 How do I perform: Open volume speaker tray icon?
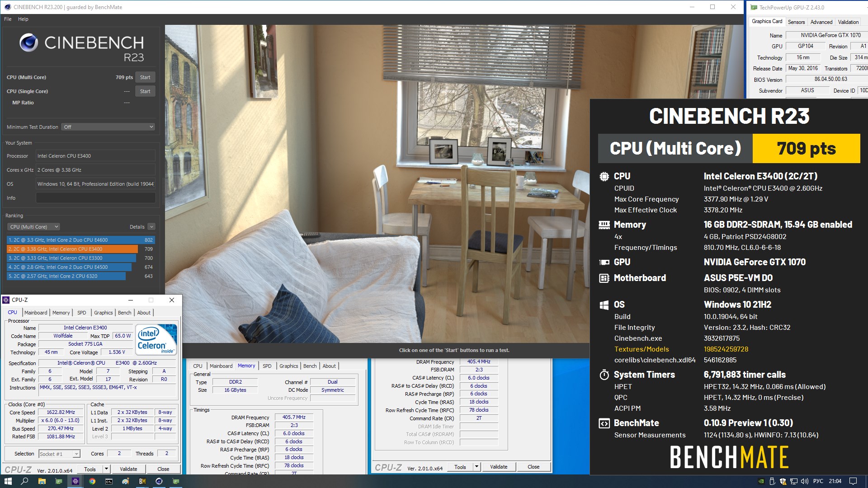pos(804,481)
